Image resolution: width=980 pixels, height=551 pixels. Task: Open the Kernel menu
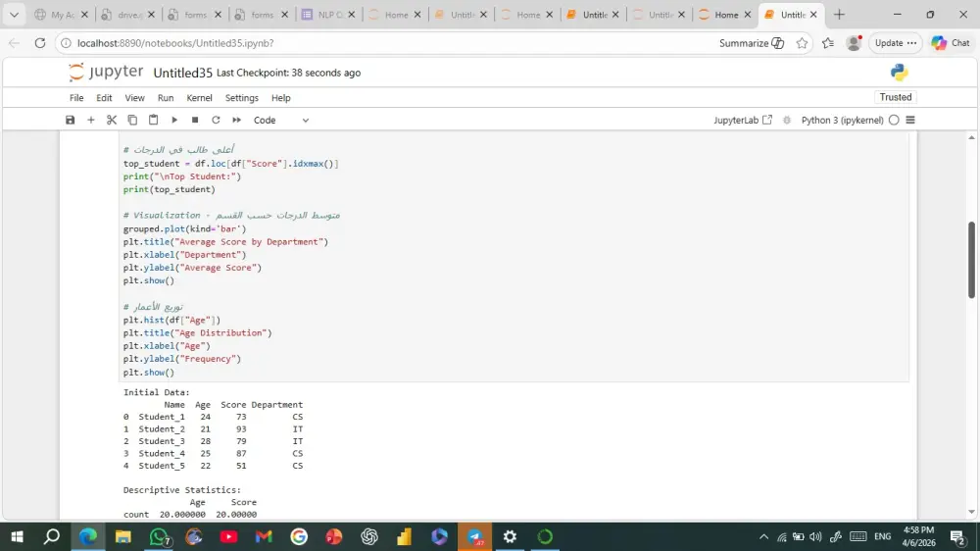[199, 98]
